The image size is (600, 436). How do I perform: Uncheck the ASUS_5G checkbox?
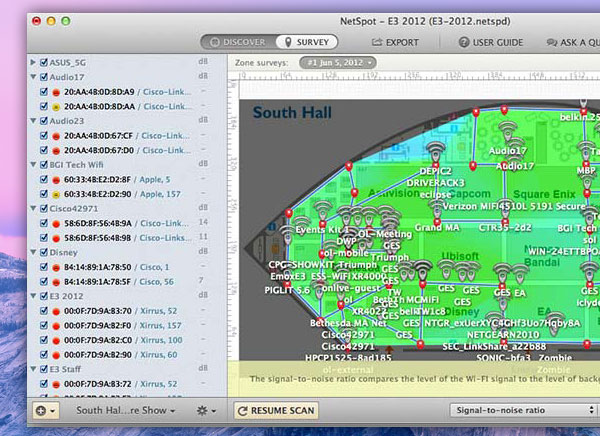point(44,62)
